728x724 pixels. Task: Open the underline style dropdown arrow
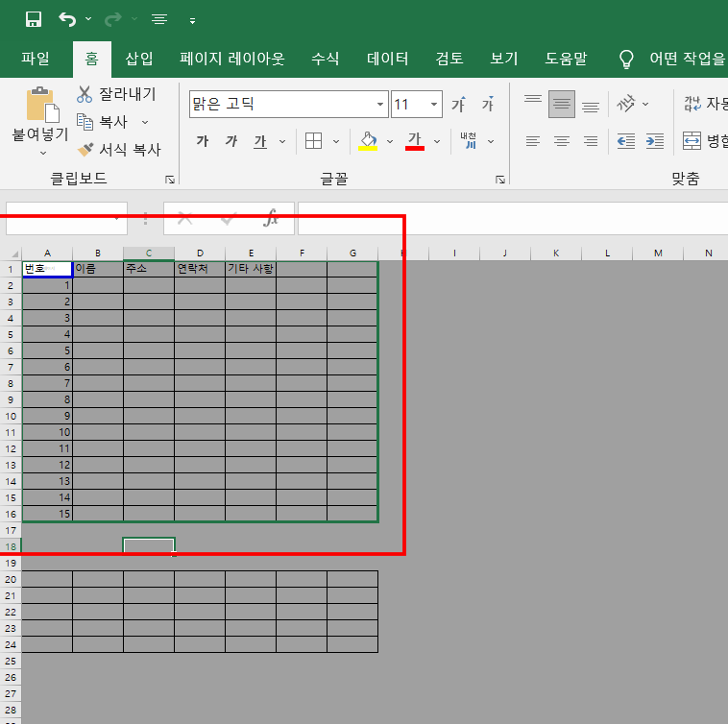pyautogui.click(x=282, y=141)
